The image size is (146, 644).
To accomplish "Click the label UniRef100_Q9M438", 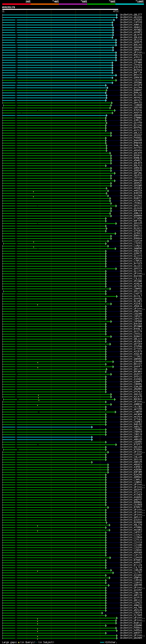I will [x=131, y=77].
